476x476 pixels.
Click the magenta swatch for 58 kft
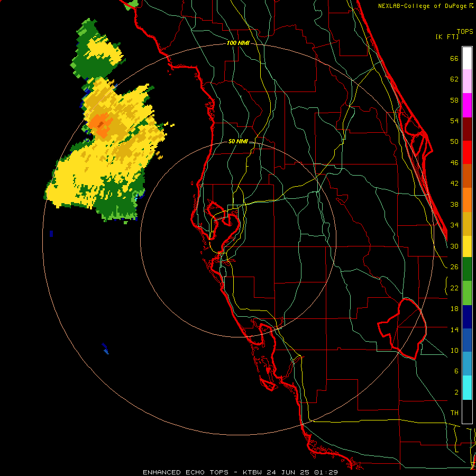tap(467, 105)
